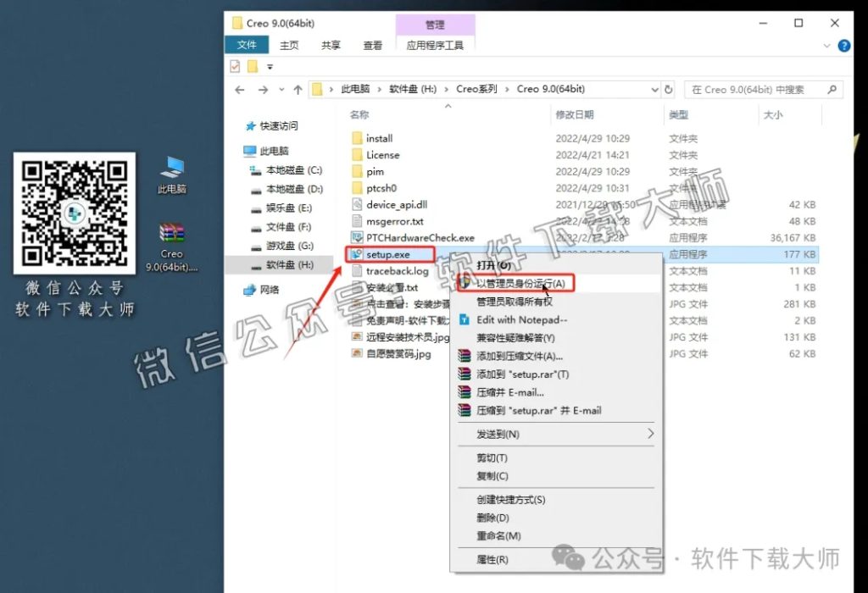Open the 文件 ribbon tab
This screenshot has height=593, width=868.
tap(247, 45)
